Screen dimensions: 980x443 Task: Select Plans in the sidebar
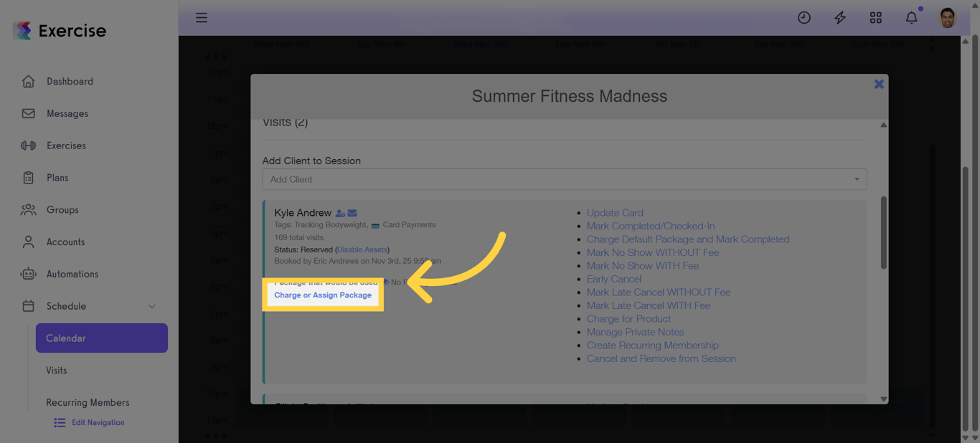pyautogui.click(x=57, y=178)
